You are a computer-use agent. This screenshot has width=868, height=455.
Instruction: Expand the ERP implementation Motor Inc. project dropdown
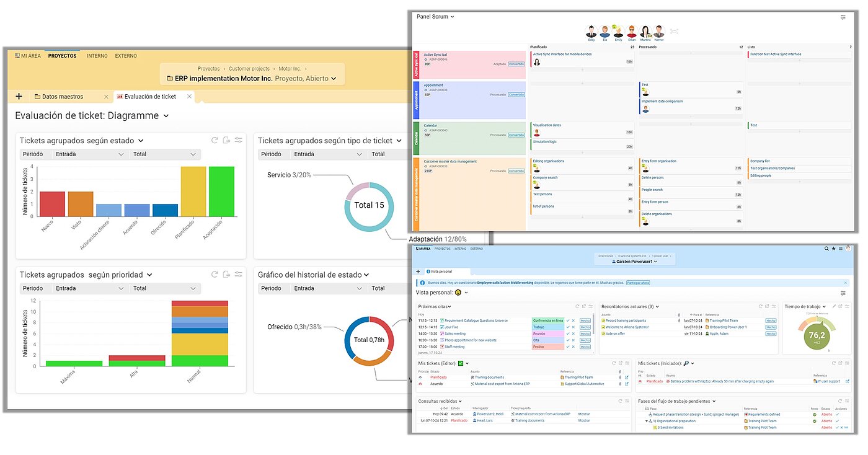coord(334,79)
